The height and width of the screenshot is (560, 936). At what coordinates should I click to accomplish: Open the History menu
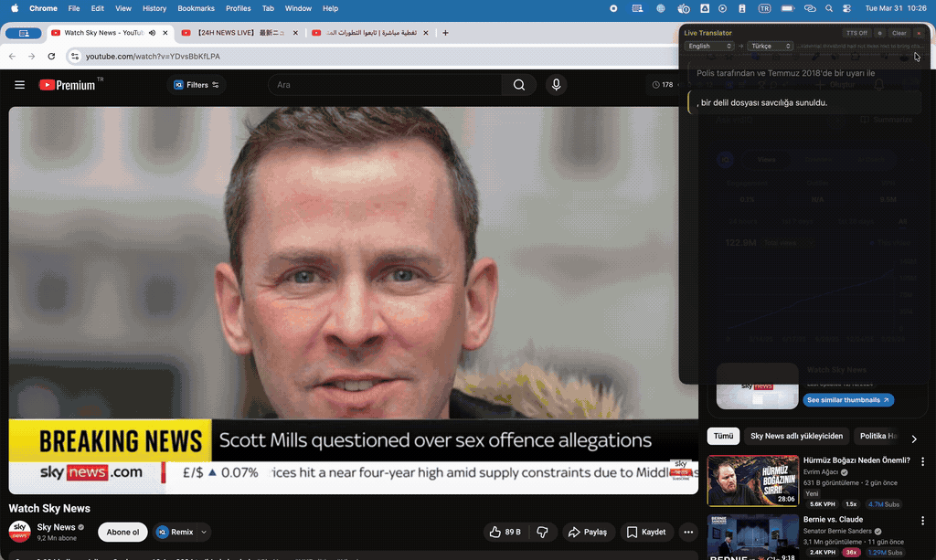point(154,8)
